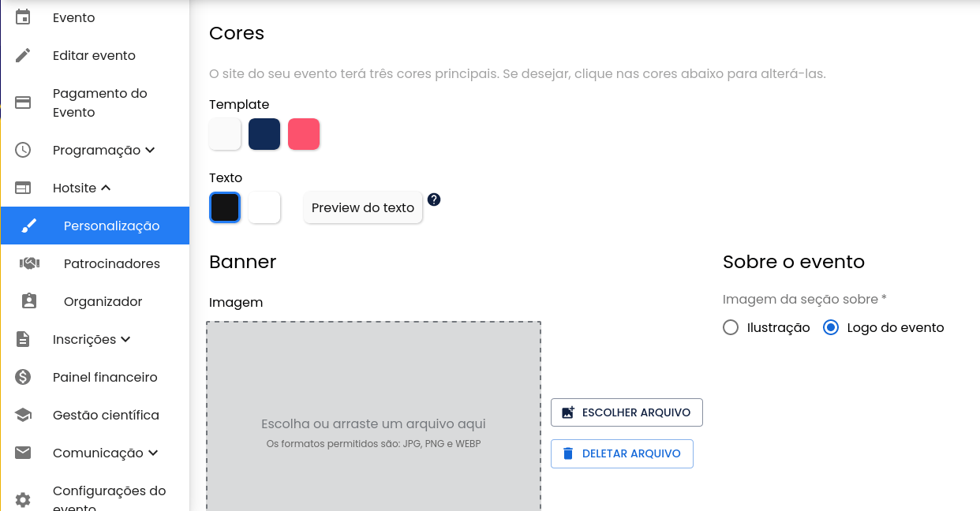The width and height of the screenshot is (980, 511).
Task: Collapse the Hotsite submenu
Action: coord(81,188)
